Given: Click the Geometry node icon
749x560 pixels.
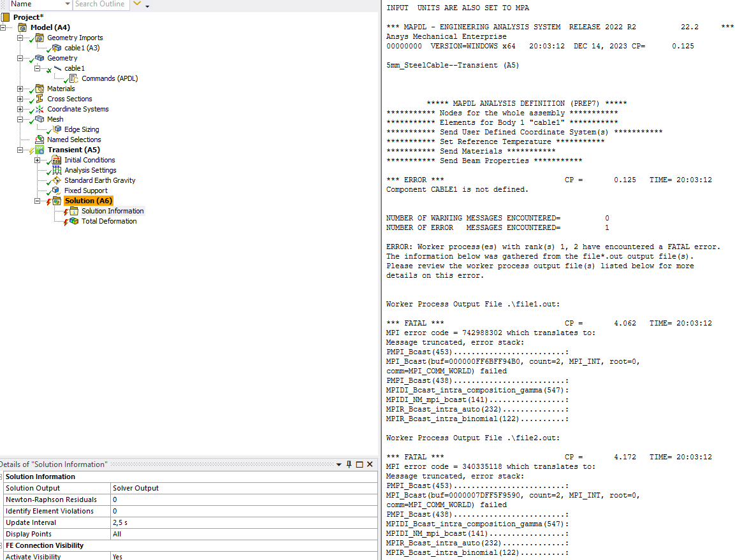Looking at the screenshot, I should coord(40,58).
